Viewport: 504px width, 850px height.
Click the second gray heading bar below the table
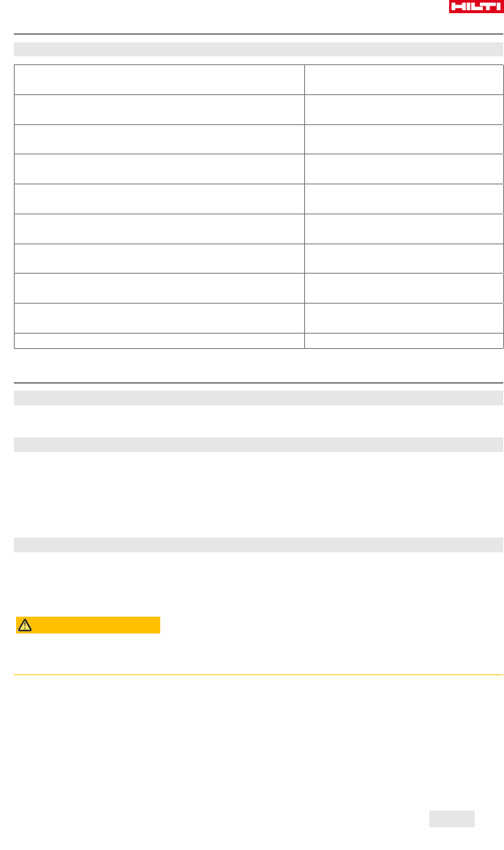coord(259,445)
